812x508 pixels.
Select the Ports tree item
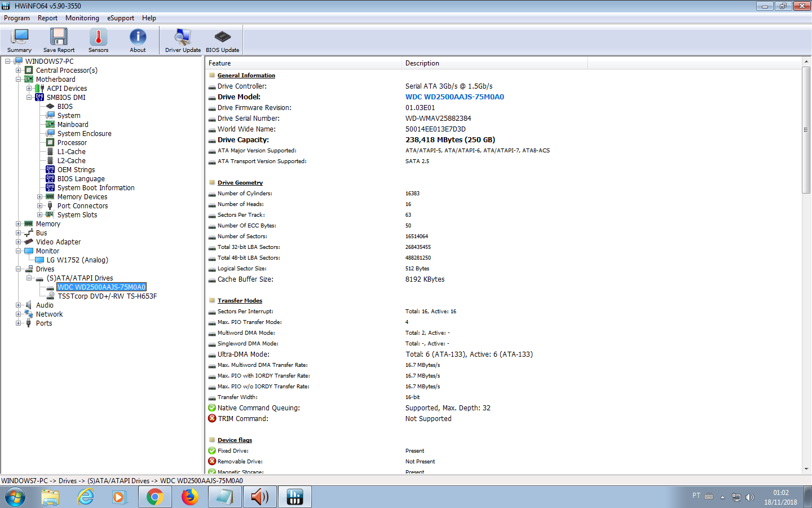[x=44, y=323]
